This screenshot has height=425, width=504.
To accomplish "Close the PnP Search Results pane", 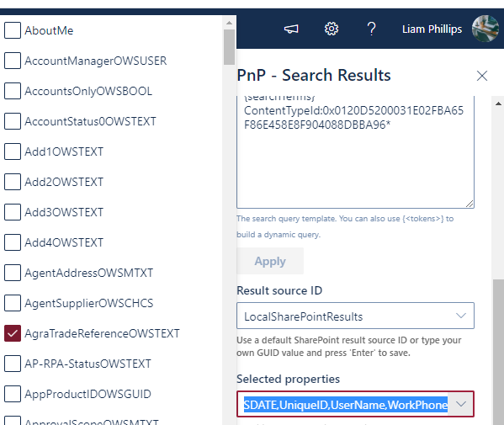I will [x=482, y=76].
